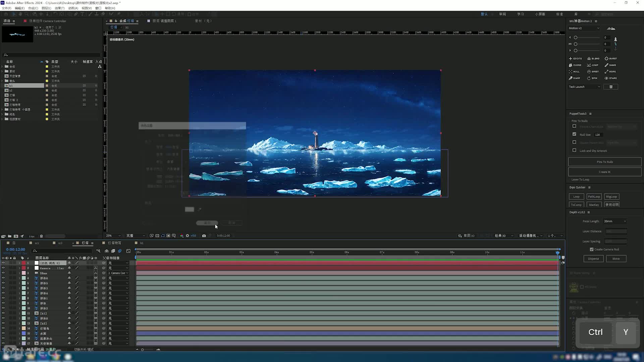Click the BURST tool in Motion 2
644x362 pixels.
[x=611, y=59]
